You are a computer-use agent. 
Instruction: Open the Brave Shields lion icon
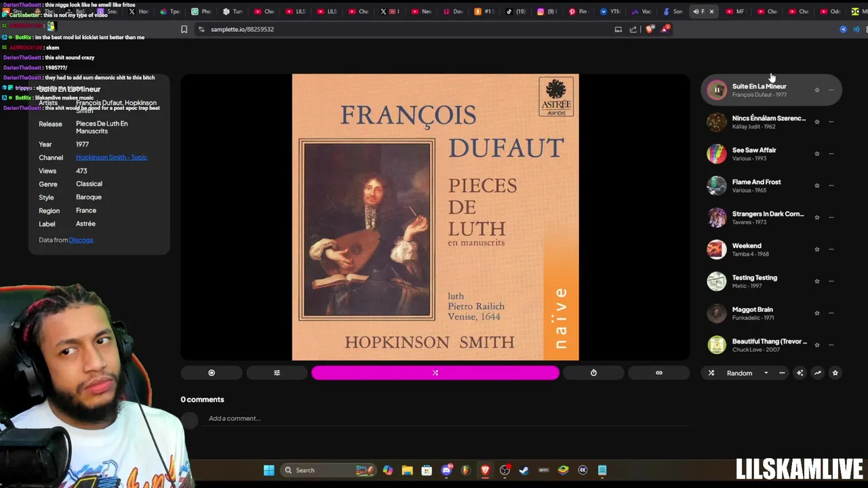pos(650,29)
